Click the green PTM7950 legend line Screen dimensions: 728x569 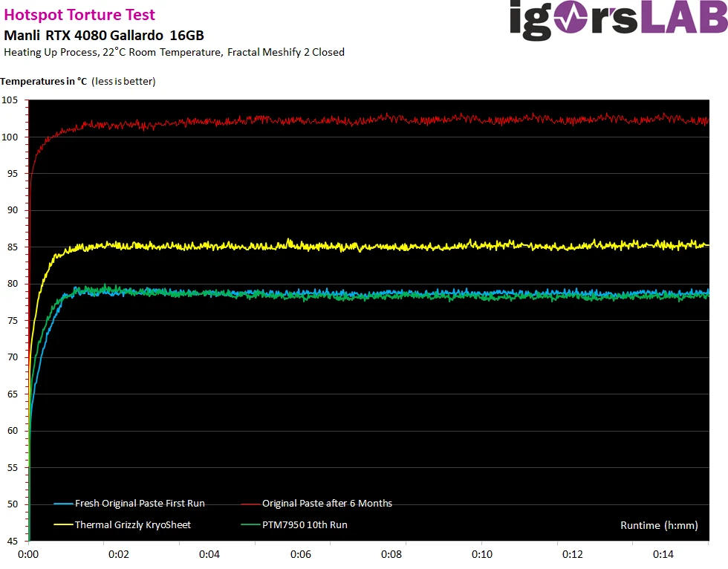(x=251, y=525)
